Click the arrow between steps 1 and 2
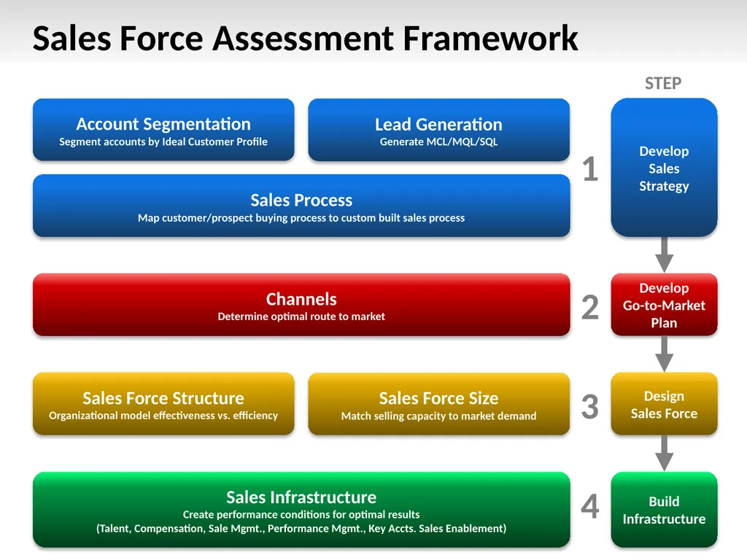The height and width of the screenshot is (560, 747). click(x=664, y=255)
